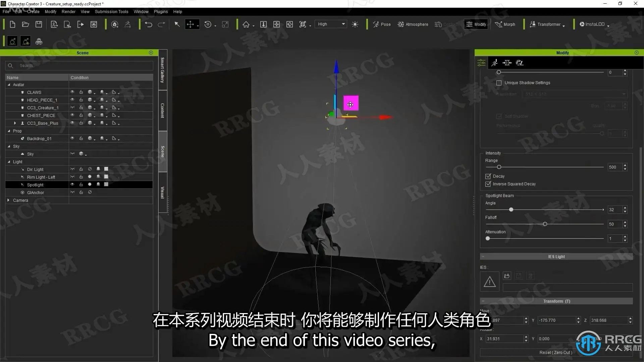Toggle visibility of Spotlight
Screen dimensions: 644x362
tap(72, 184)
